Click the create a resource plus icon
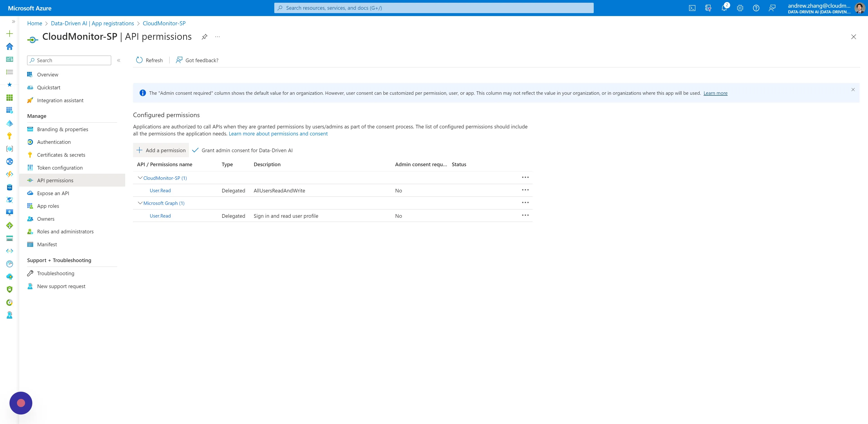The height and width of the screenshot is (424, 868). [x=10, y=33]
